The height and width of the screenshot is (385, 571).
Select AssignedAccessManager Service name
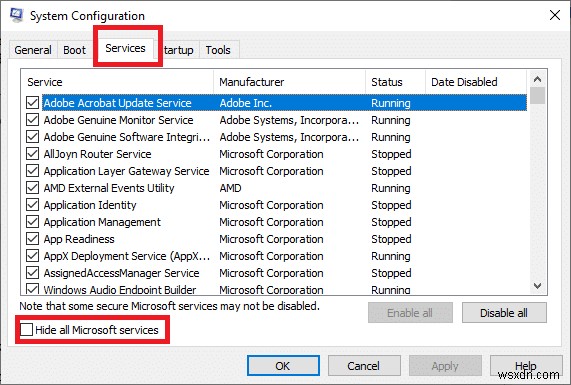click(x=121, y=273)
